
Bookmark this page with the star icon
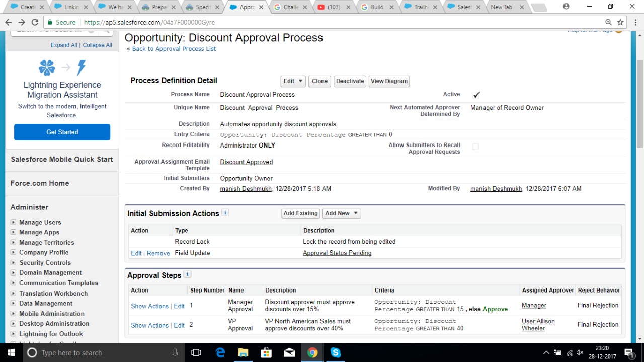(620, 22)
